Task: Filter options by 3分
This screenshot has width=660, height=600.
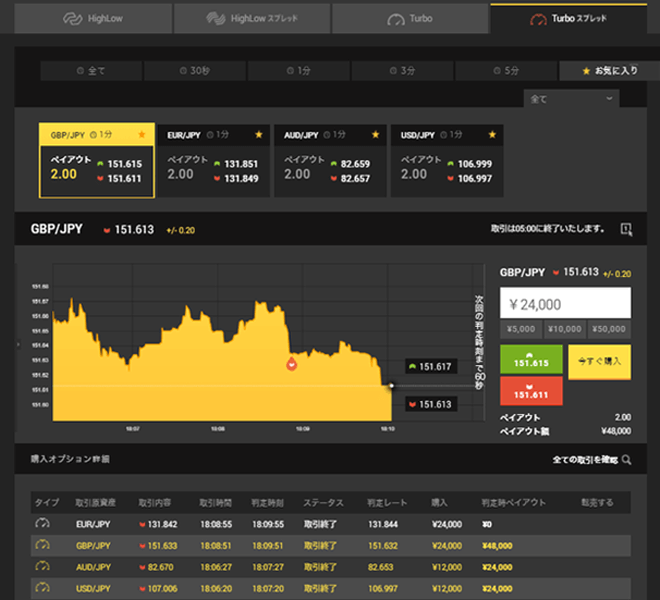Action: click(402, 71)
